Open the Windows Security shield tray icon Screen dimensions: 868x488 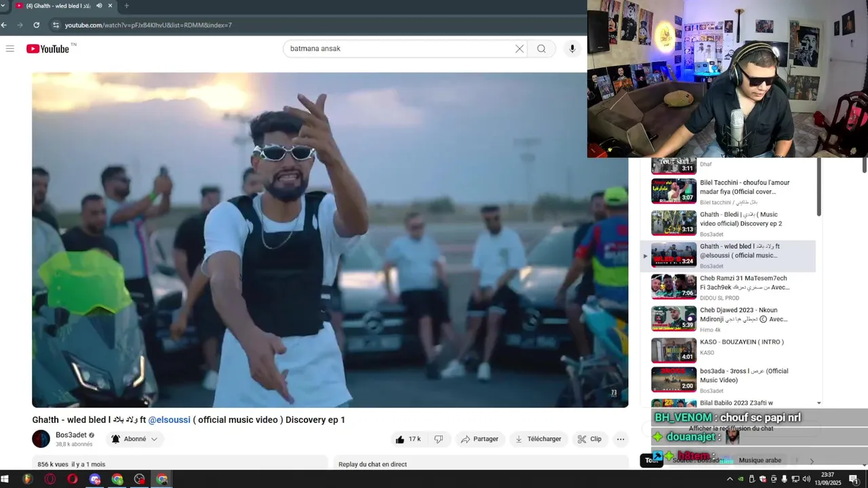[x=763, y=479]
